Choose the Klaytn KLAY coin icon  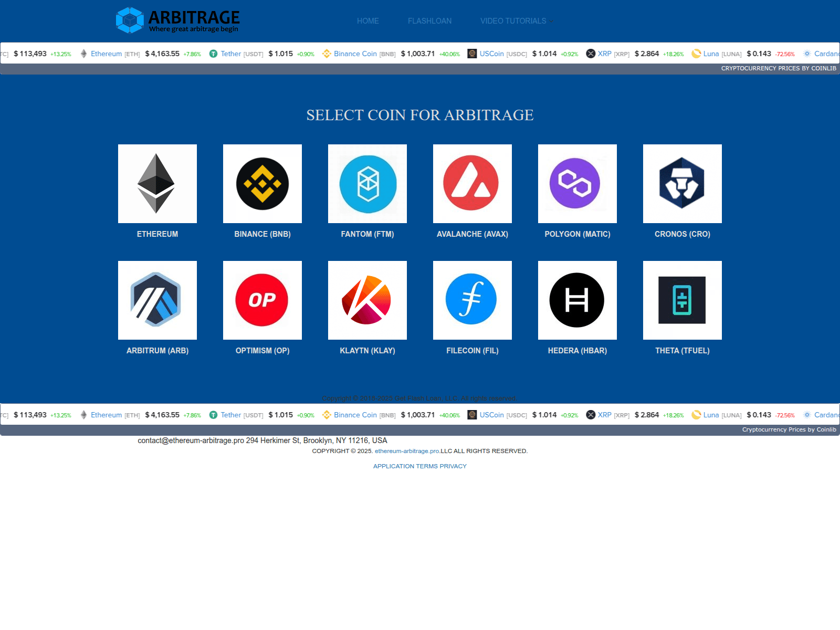[367, 300]
